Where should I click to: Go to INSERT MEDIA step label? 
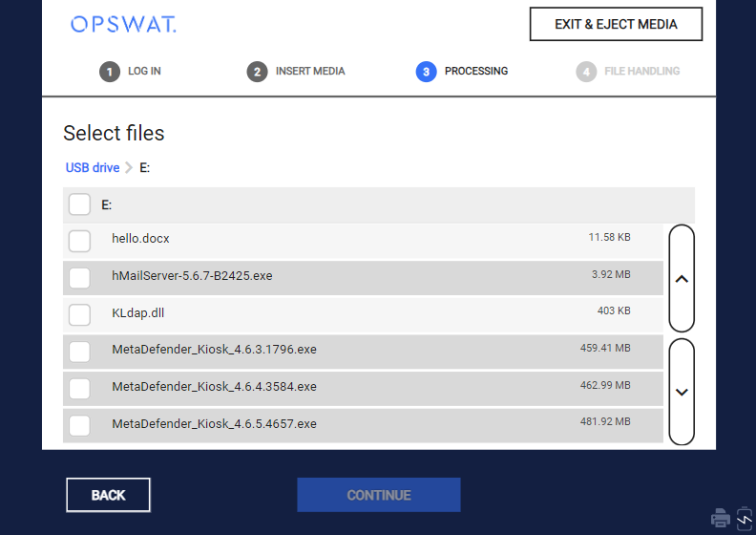[310, 71]
